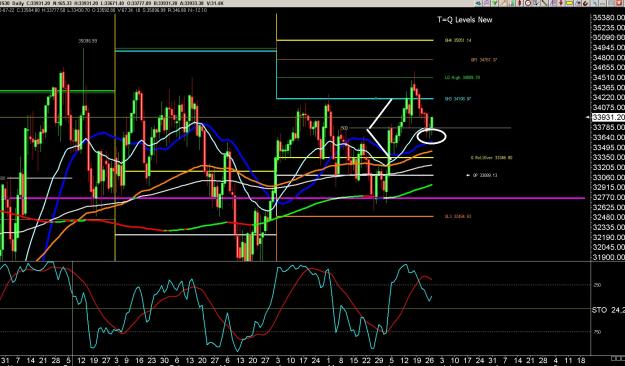Screen dimensions: 625x366
Task: Click date label 22 on time axis
Action: [x=366, y=360]
